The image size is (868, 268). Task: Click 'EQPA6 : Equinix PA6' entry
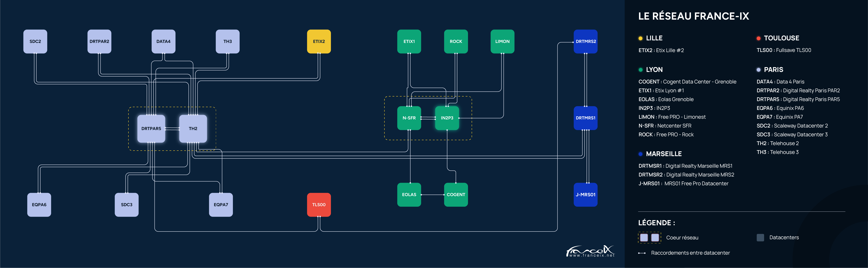pos(780,108)
